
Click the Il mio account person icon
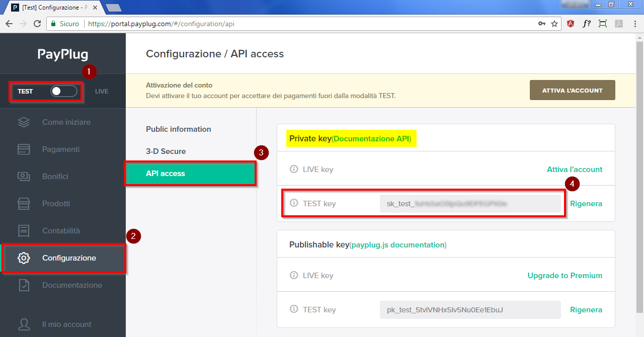click(24, 324)
